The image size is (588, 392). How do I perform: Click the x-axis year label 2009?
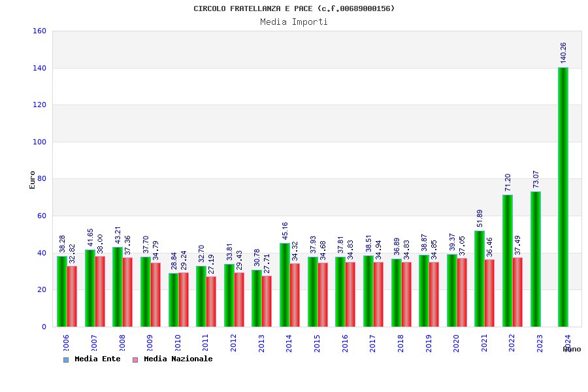click(x=150, y=343)
